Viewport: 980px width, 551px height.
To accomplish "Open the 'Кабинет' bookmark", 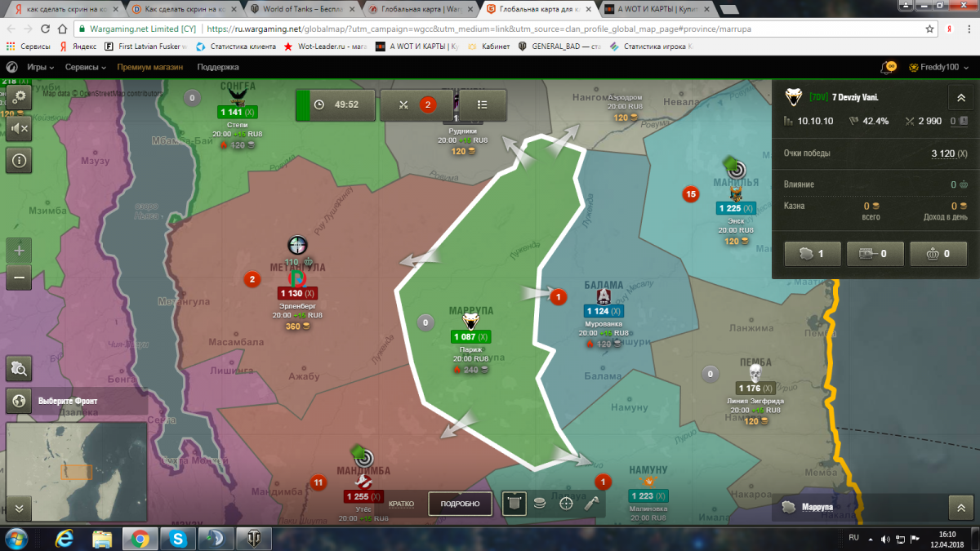I will tap(488, 47).
